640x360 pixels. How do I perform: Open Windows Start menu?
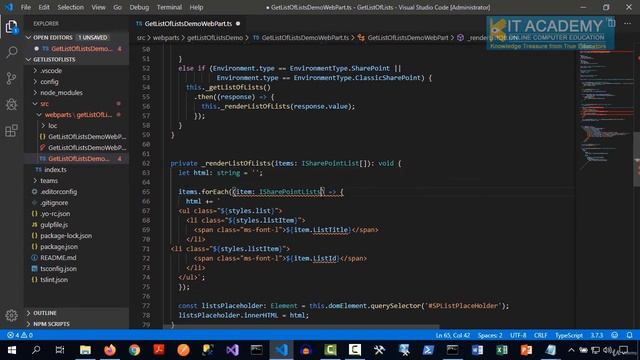[x=11, y=350]
